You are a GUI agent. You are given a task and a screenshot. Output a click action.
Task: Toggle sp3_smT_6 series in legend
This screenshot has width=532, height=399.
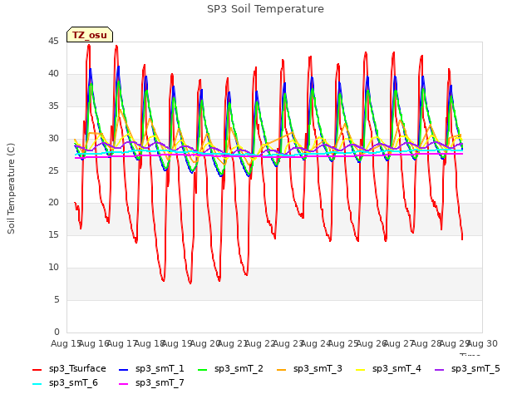pos(65,382)
